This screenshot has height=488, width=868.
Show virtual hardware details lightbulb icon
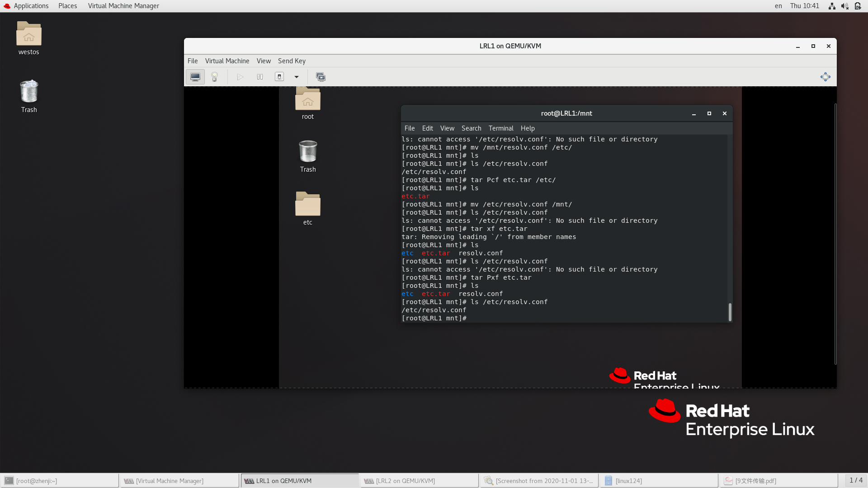[x=215, y=77]
